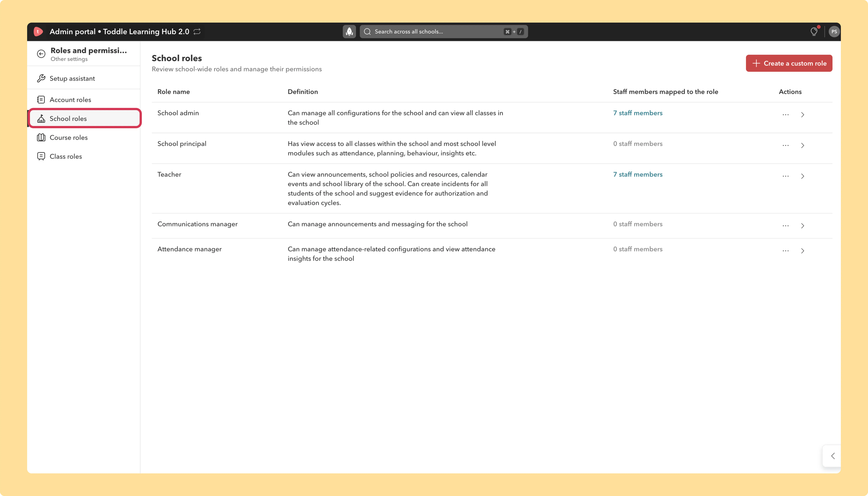Focus the Search across all schools field

pos(444,32)
